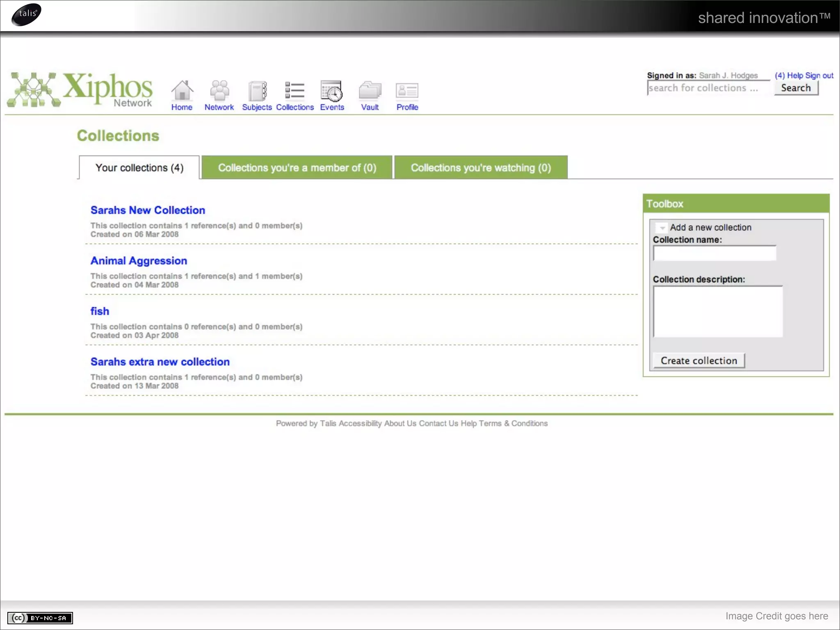Click the Events nav label
The image size is (840, 630).
click(332, 107)
